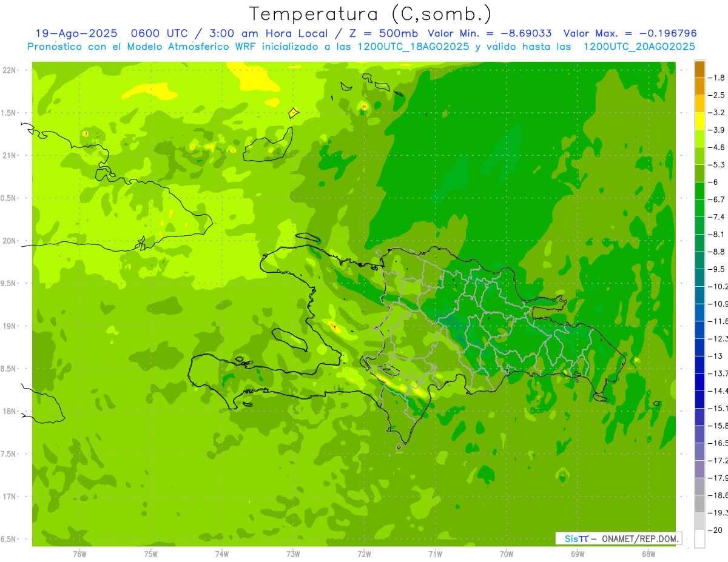The width and height of the screenshot is (728, 562).
Task: Click the "-2.5" colorbar value
Action: coord(716,95)
